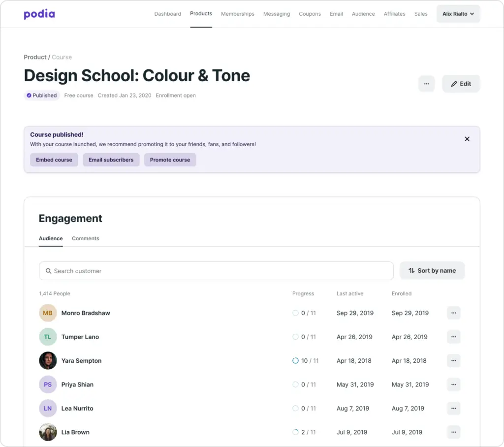The height and width of the screenshot is (447, 504).
Task: Open options menu for Tumper Lano
Action: coord(453,337)
